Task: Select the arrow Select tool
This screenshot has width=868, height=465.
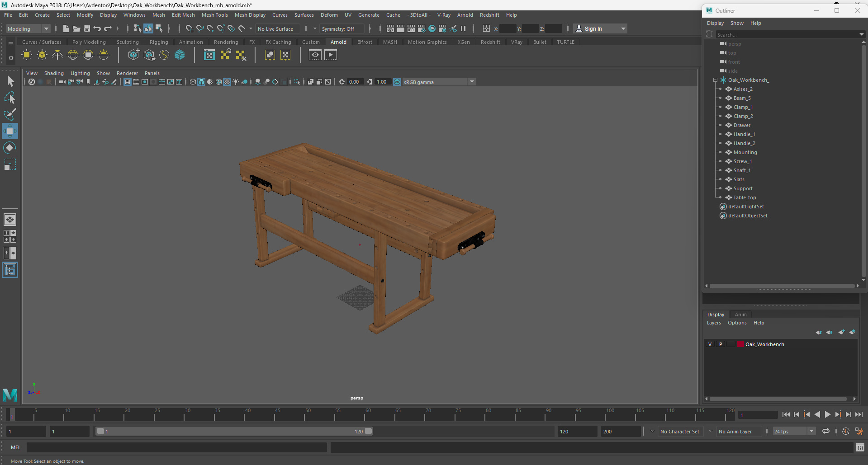Action: (x=10, y=81)
